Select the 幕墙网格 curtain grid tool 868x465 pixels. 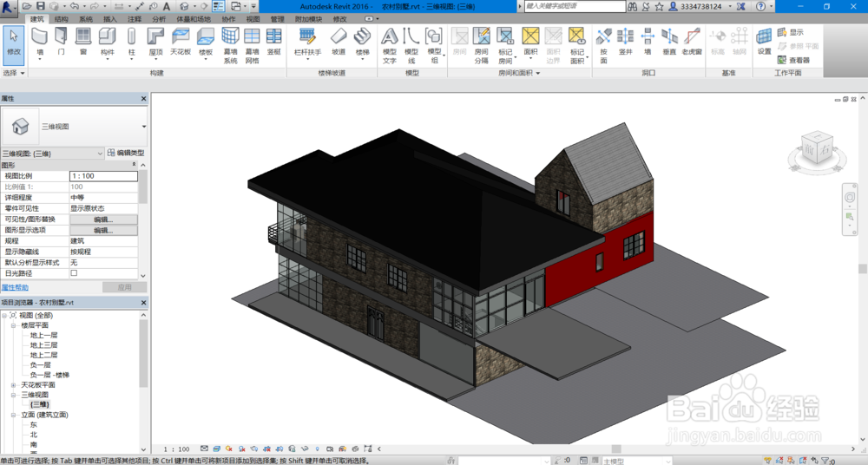coord(252,45)
